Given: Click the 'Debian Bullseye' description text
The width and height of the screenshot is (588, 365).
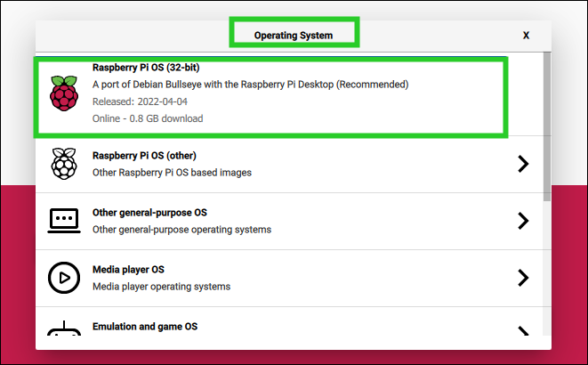Looking at the screenshot, I should pos(251,85).
